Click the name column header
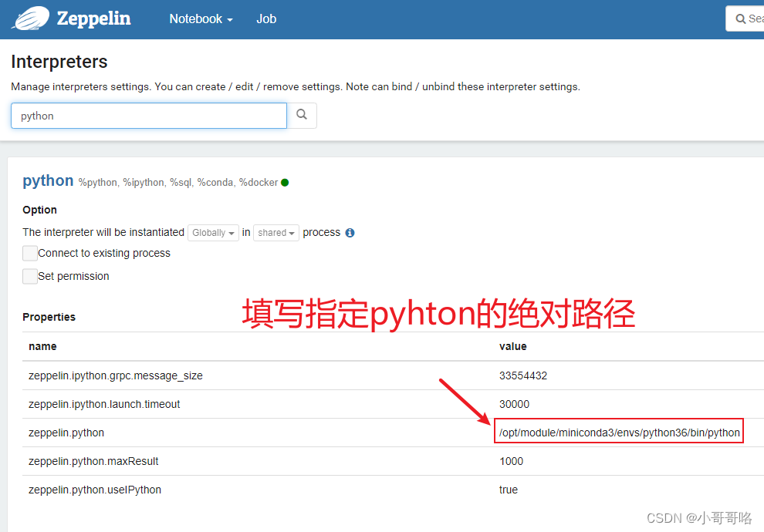Image resolution: width=764 pixels, height=532 pixels. (x=42, y=346)
